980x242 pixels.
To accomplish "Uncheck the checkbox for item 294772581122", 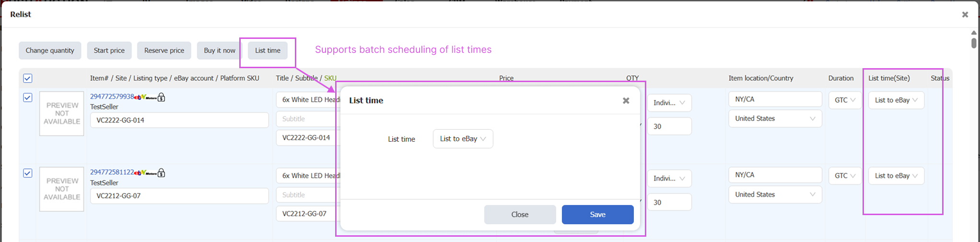I will click(28, 173).
